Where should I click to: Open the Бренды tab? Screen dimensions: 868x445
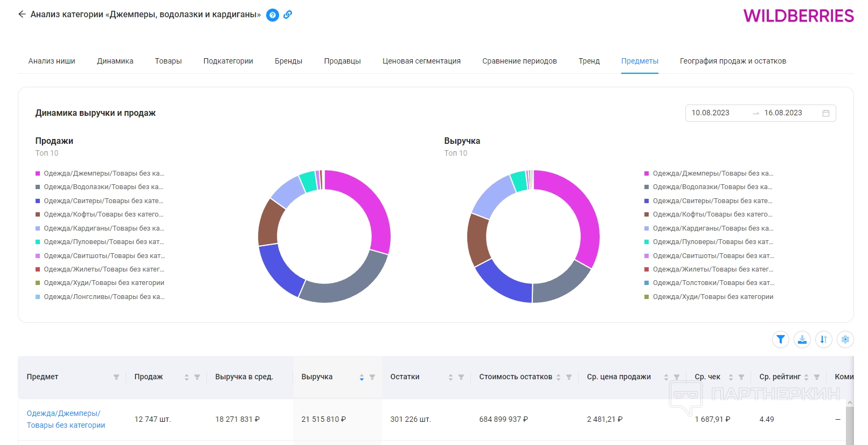(x=288, y=61)
